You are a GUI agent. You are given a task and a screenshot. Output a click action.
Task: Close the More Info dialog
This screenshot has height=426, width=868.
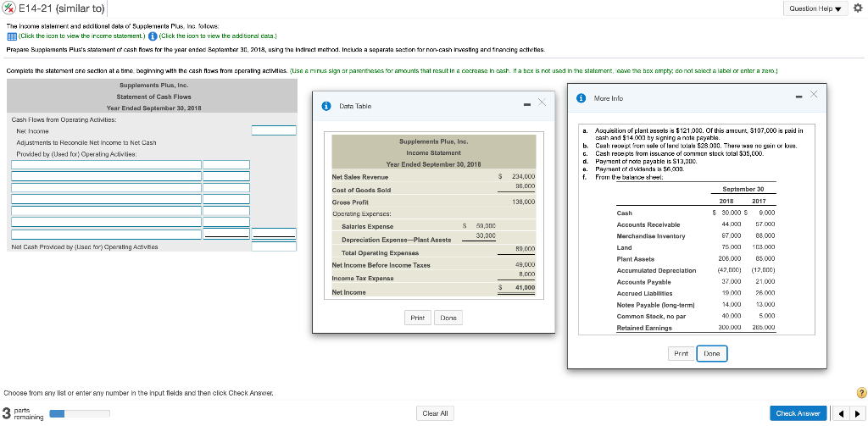814,95
